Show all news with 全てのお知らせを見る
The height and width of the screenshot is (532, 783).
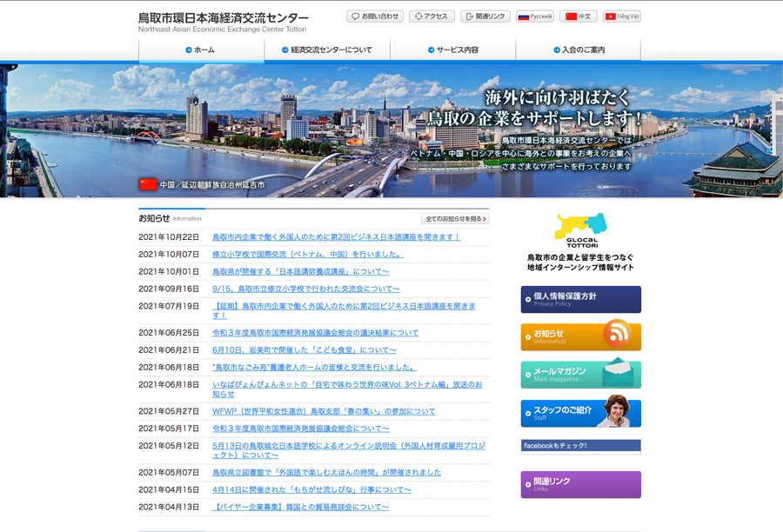click(x=455, y=219)
